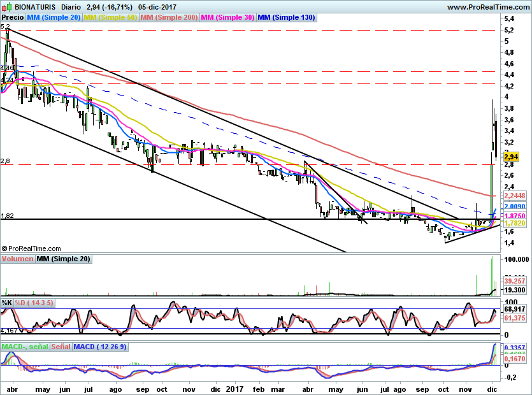Click the 2017 year label on time axis
532x395 pixels.
(x=235, y=389)
